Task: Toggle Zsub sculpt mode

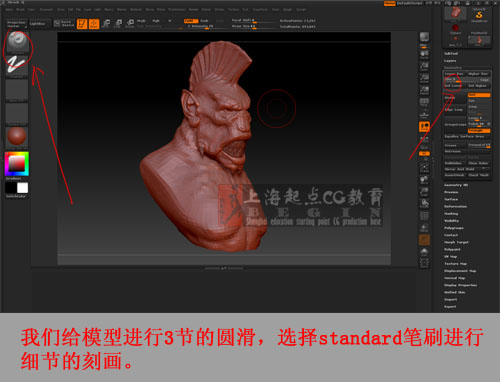Action: [204, 21]
